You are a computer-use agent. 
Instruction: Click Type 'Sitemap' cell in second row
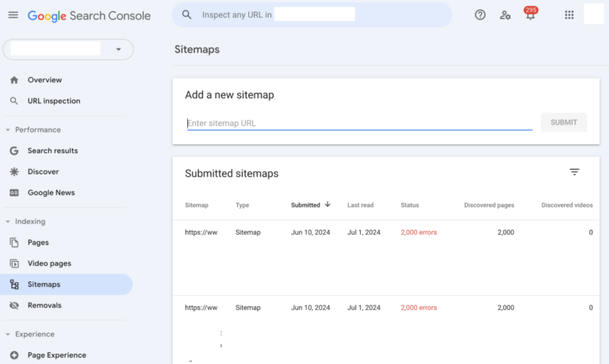(x=247, y=308)
